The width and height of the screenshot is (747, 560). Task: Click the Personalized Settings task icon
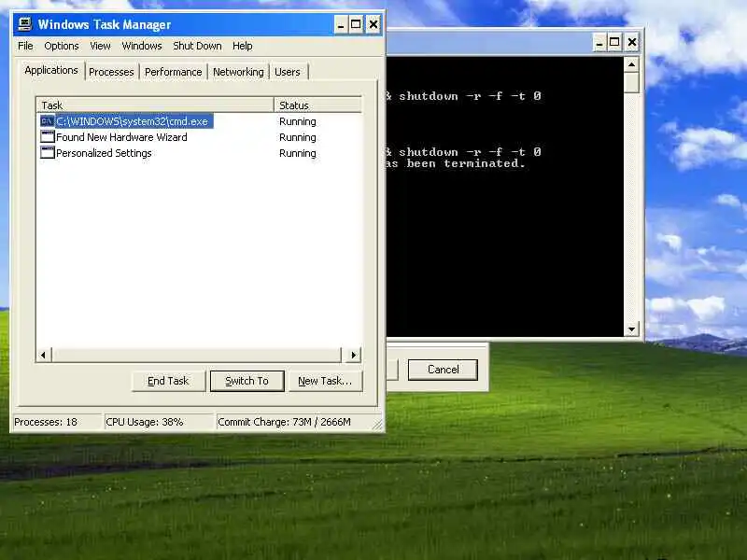point(48,153)
